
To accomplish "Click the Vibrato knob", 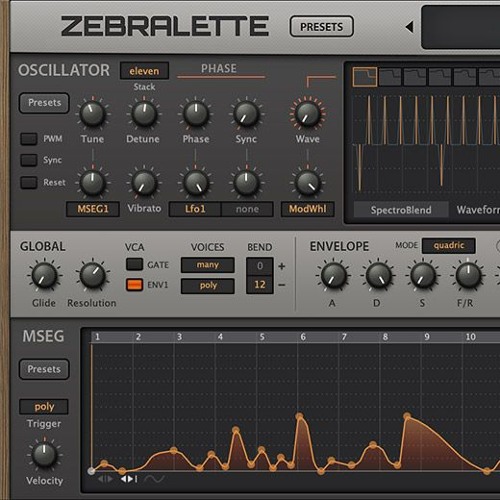I will point(144,183).
